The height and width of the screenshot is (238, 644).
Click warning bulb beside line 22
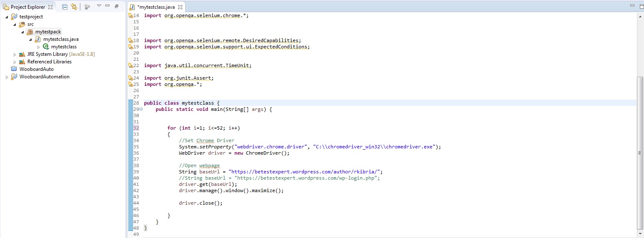[x=130, y=66]
